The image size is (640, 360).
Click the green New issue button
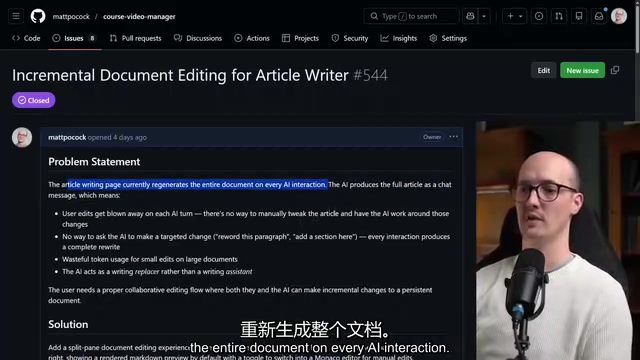(x=582, y=70)
